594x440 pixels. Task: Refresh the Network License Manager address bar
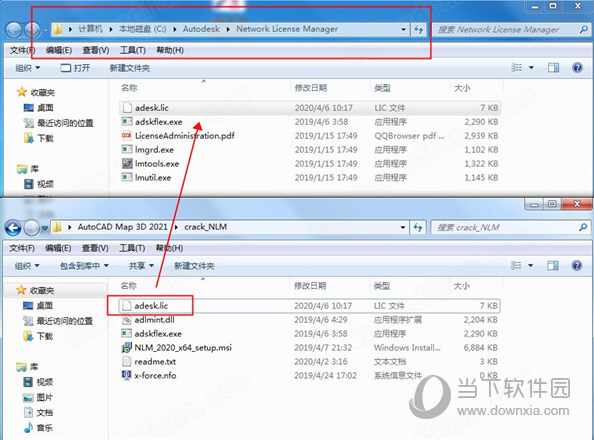coord(419,29)
